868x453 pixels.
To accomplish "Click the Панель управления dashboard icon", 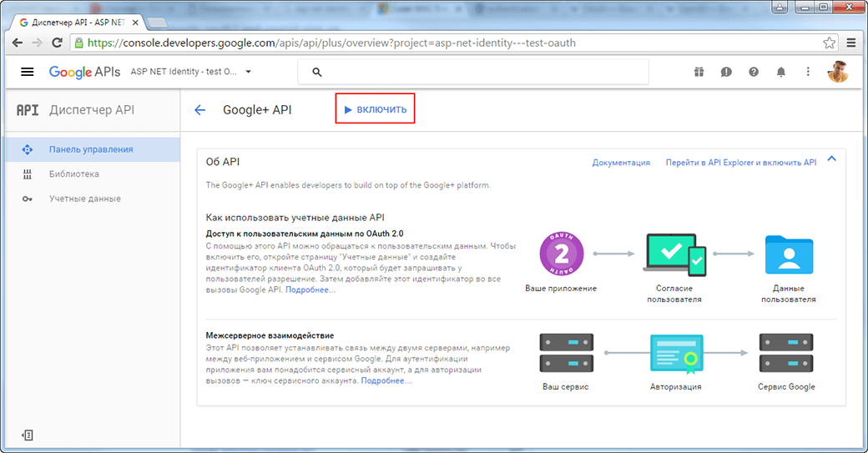I will click(x=27, y=149).
